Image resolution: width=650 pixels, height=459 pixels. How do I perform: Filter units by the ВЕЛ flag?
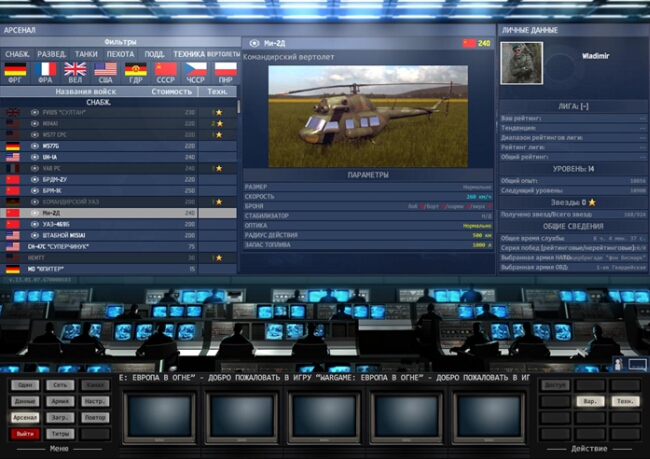coord(75,69)
